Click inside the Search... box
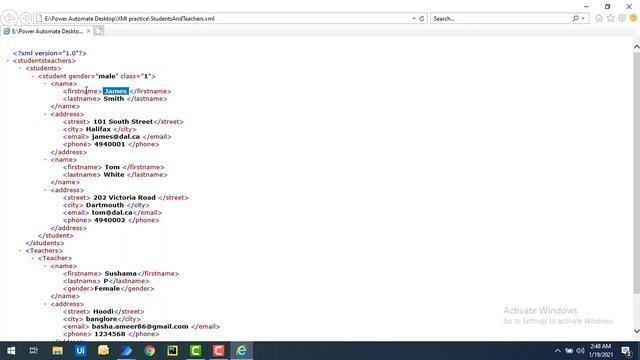 point(501,18)
